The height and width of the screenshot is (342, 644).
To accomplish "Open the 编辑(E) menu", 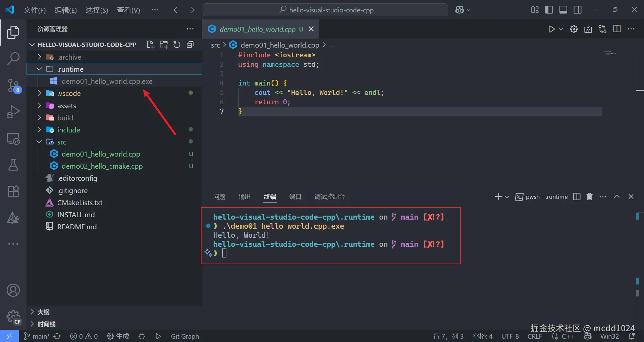I will (x=66, y=10).
